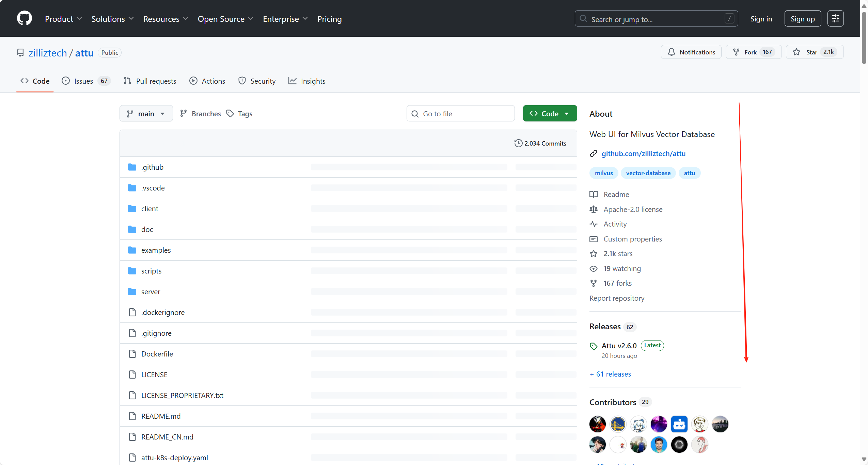
Task: View all Branches
Action: click(x=201, y=114)
